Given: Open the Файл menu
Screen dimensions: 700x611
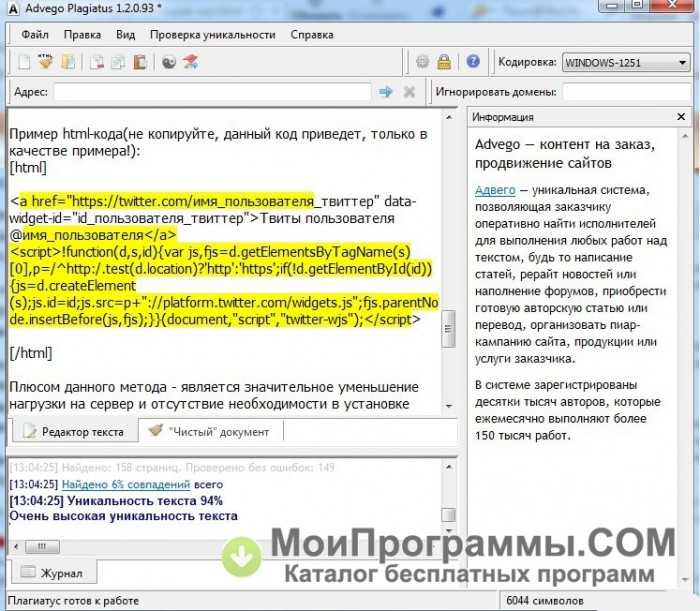Looking at the screenshot, I should 35,35.
